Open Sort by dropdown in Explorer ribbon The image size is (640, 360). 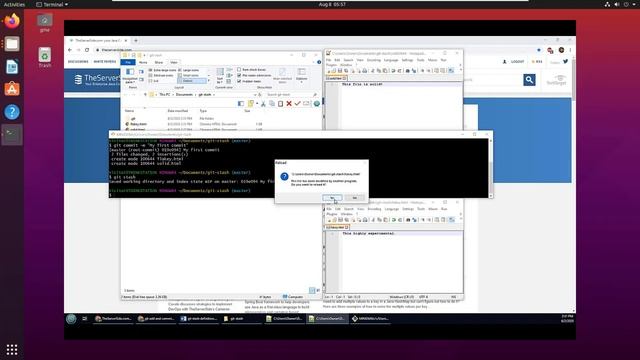tap(220, 76)
